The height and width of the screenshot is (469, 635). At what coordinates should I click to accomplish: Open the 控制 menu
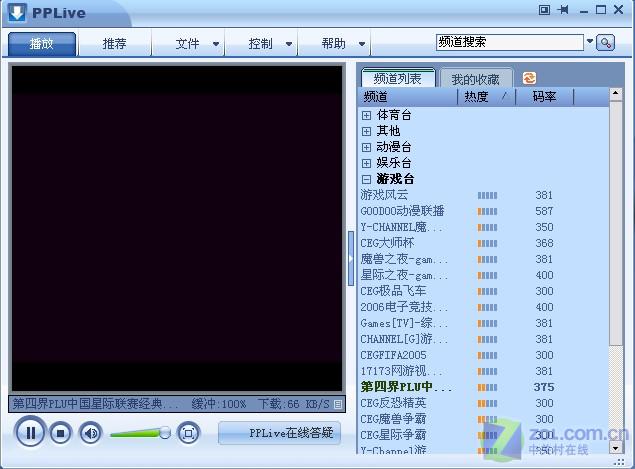point(260,44)
